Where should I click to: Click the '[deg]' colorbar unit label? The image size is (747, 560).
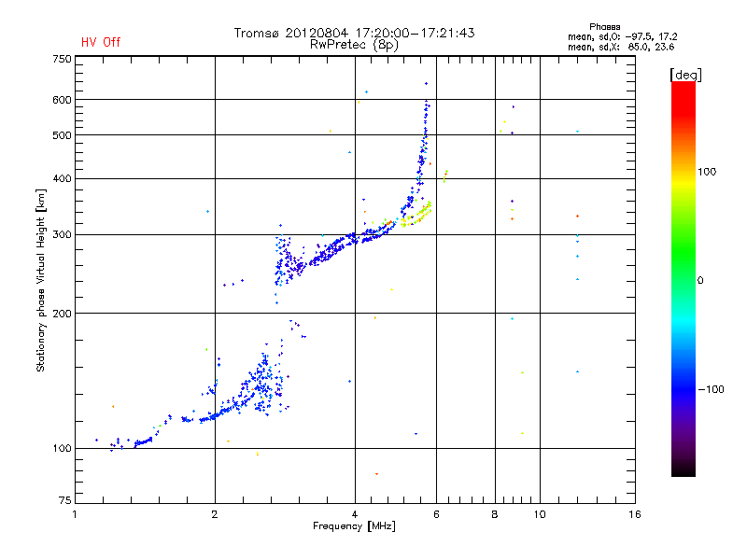click(685, 75)
